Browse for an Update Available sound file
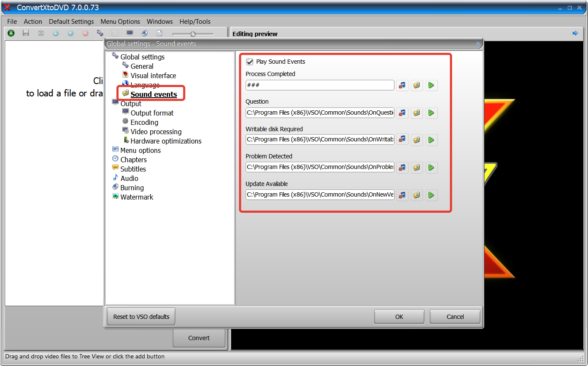The width and height of the screenshot is (588, 366). pos(417,195)
